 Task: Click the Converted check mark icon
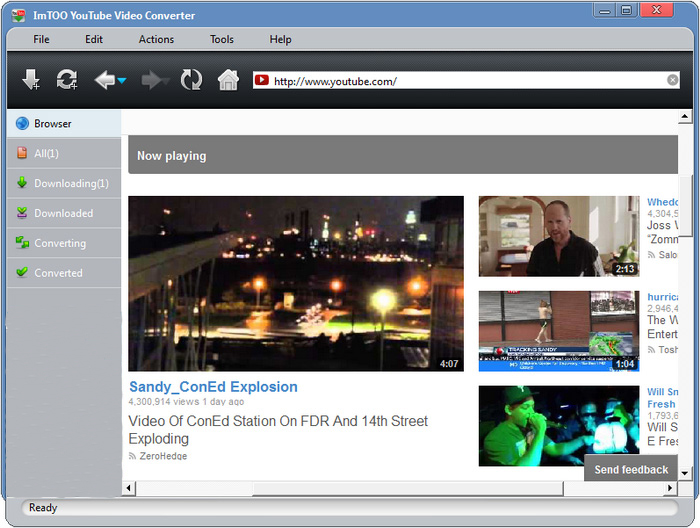[x=22, y=271]
